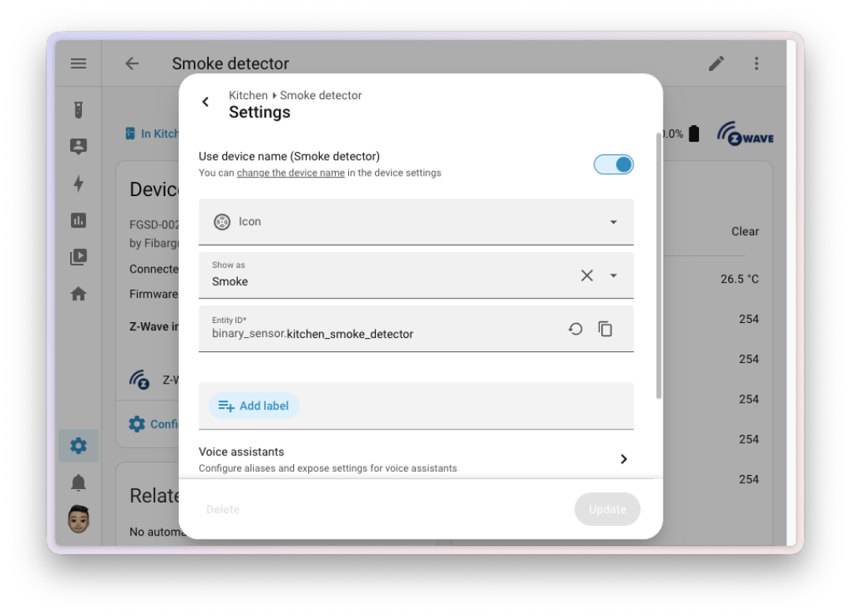Open Energy lightning bolt in sidebar
Screen dimensions: 851x616
pos(78,184)
